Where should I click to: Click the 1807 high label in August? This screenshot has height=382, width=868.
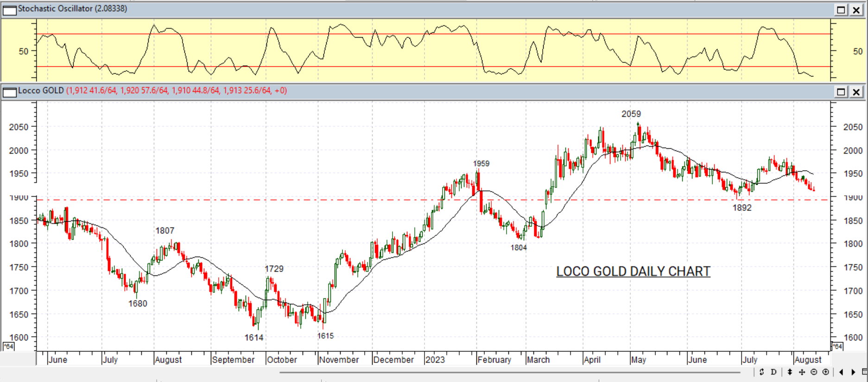pos(165,231)
